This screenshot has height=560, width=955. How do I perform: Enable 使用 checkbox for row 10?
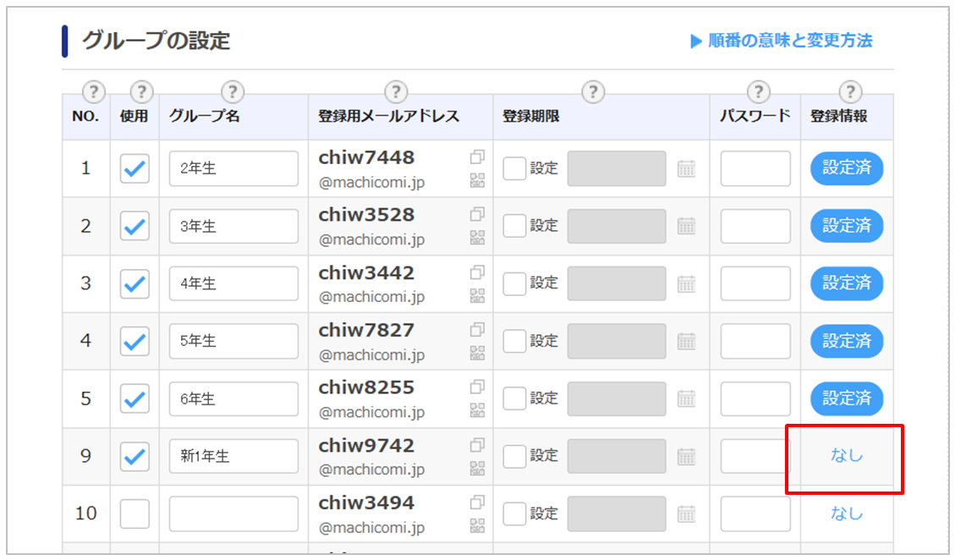pyautogui.click(x=134, y=513)
